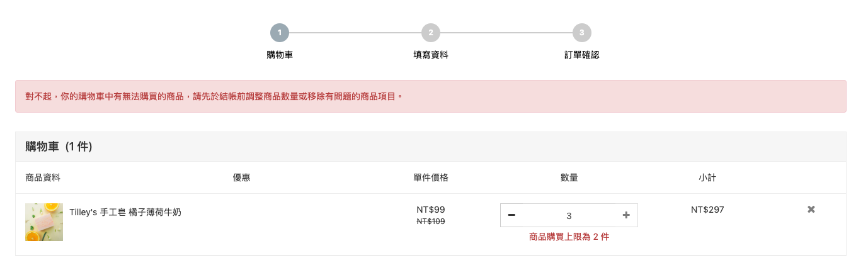868x270 pixels.
Task: Click the NT$99 discounted unit price
Action: (431, 210)
